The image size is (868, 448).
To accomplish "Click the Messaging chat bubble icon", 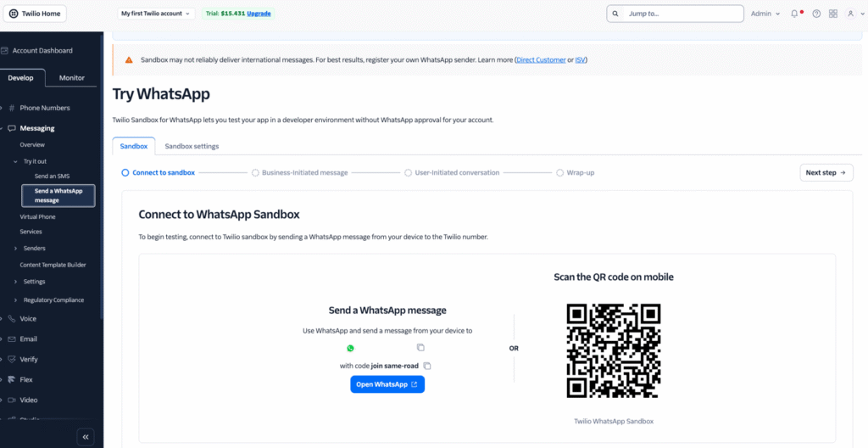I will (x=12, y=128).
